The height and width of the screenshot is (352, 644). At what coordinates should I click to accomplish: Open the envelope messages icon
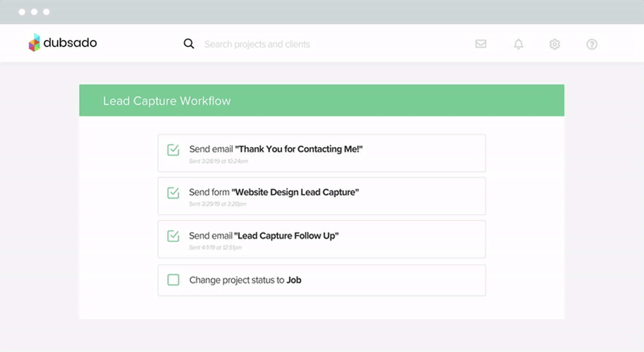(480, 44)
